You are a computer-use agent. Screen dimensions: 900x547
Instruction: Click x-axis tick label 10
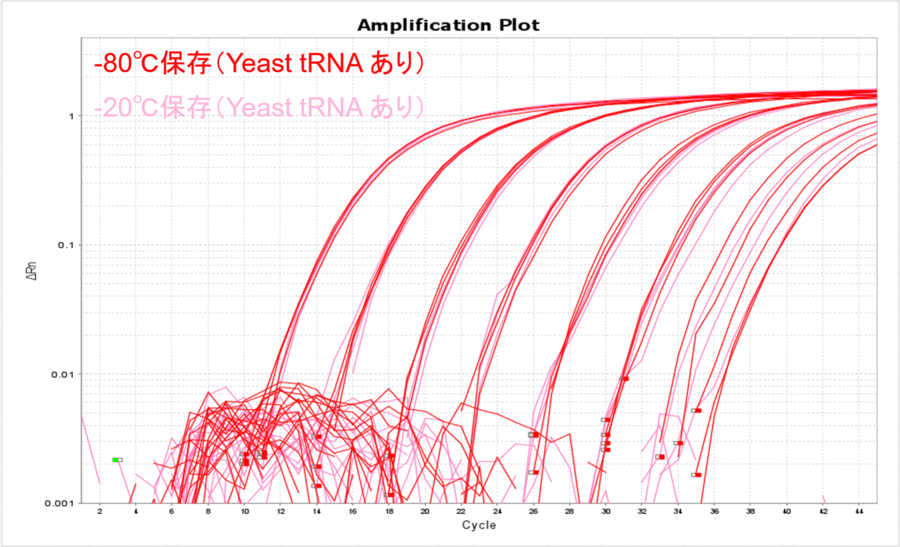244,512
